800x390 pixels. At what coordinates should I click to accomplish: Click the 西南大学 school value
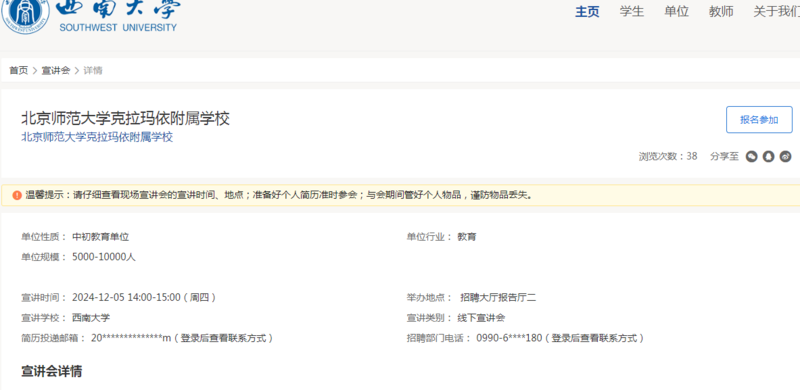click(x=91, y=318)
